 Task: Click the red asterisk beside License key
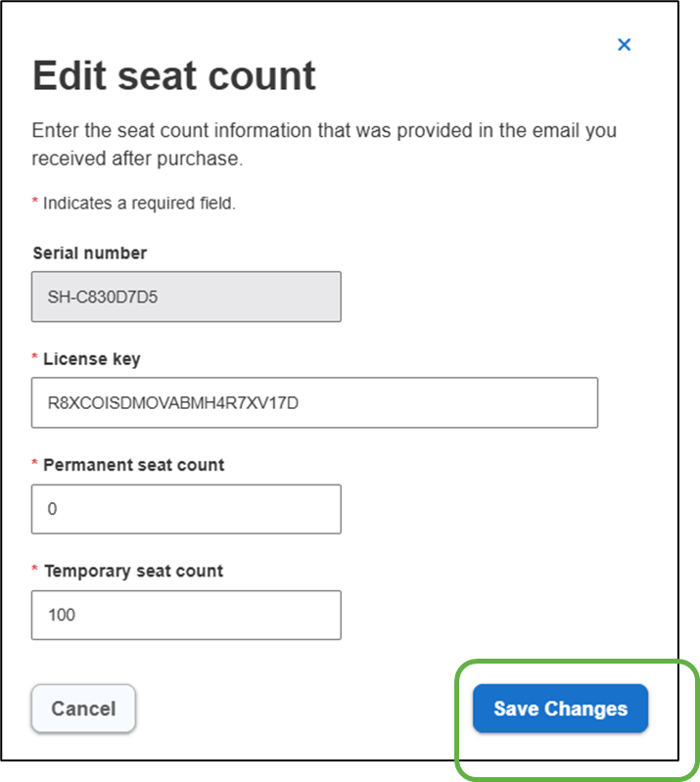(35, 359)
